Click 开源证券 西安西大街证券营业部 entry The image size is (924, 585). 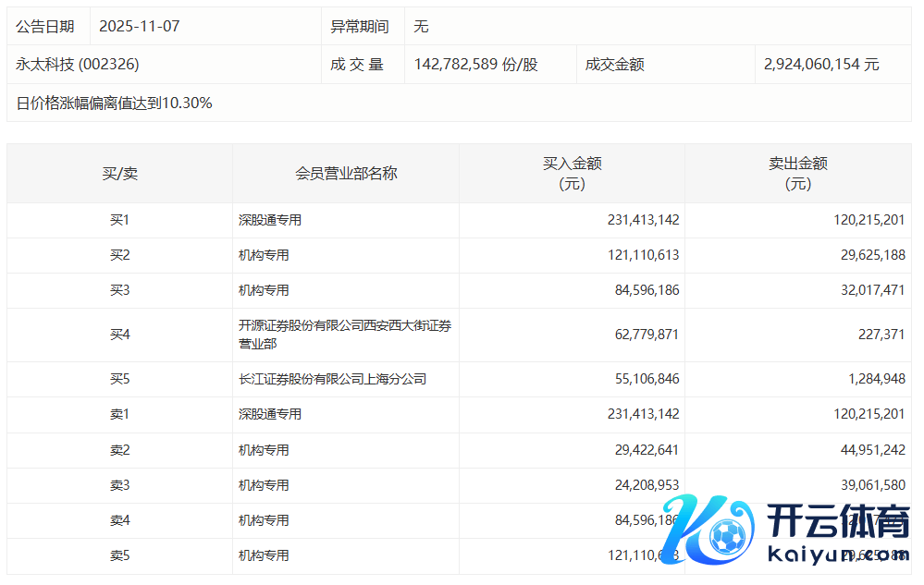(x=344, y=335)
